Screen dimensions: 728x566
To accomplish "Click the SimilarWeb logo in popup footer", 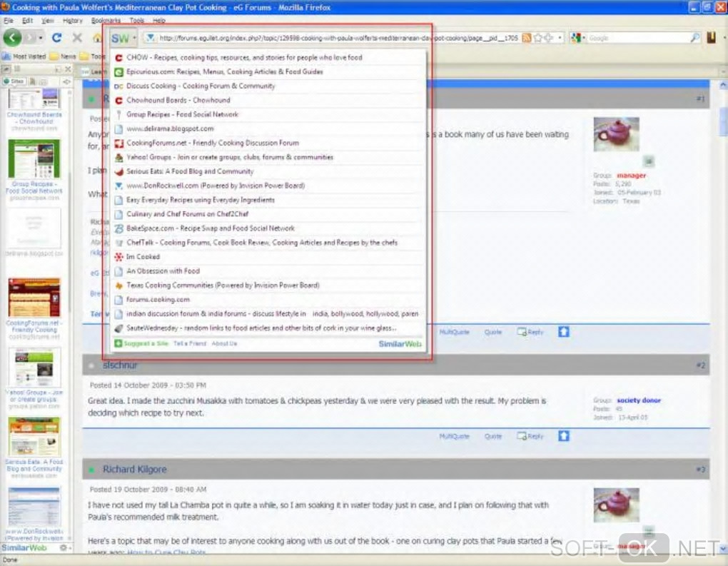I will coord(400,344).
